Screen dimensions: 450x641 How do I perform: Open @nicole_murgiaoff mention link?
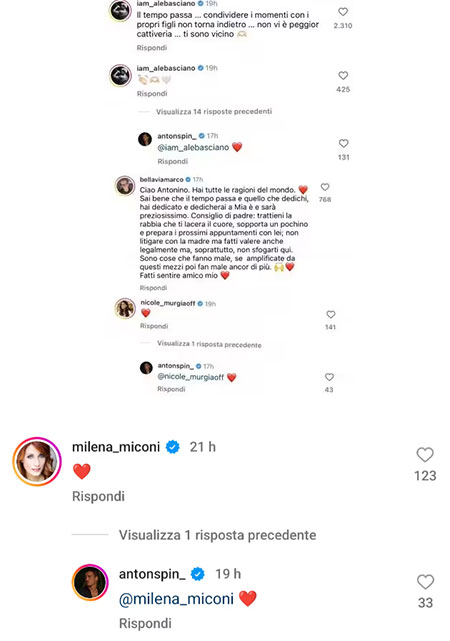190,377
